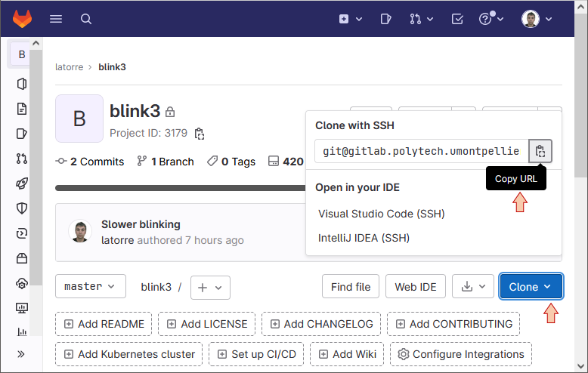Click Configure Integrations
This screenshot has height=373, width=588.
coord(461,354)
